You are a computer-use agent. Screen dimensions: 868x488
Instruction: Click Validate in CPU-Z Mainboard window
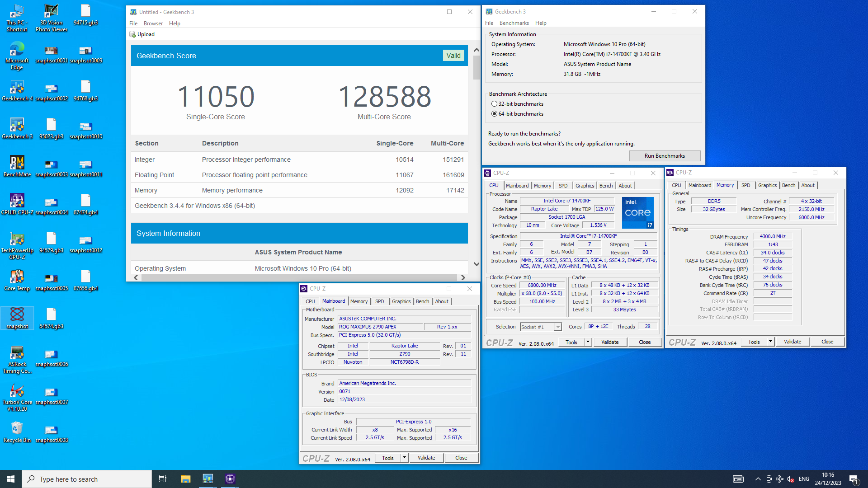426,458
